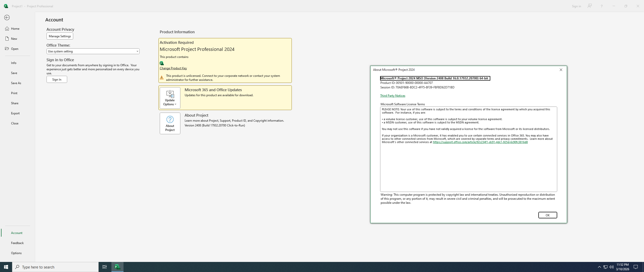Click the Change Product Key link
This screenshot has height=272, width=644.
(173, 68)
